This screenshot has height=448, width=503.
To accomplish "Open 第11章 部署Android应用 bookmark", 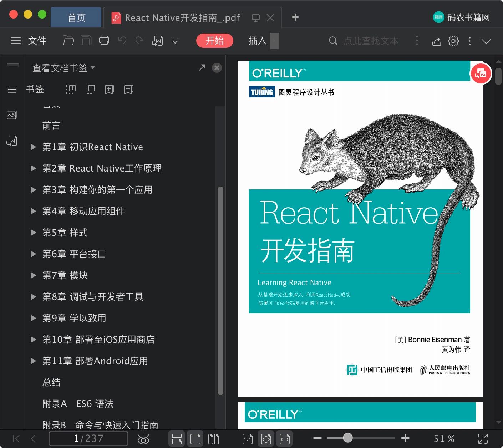I will click(95, 361).
